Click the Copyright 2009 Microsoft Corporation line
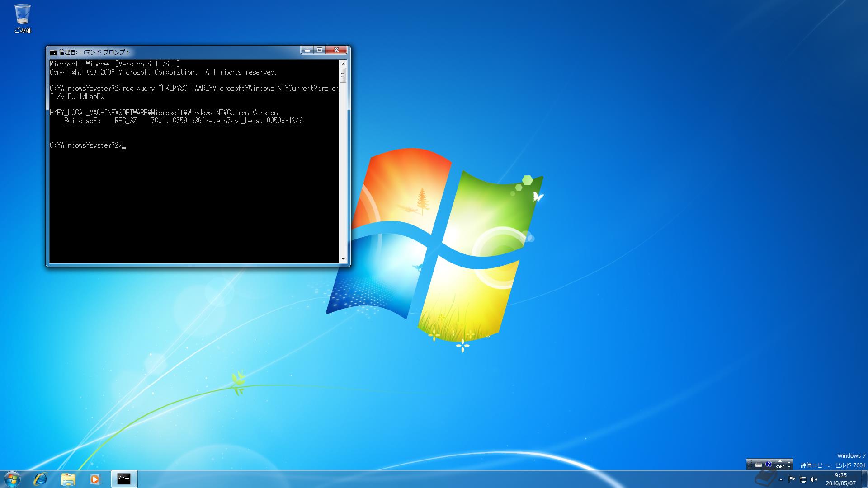Image resolution: width=868 pixels, height=488 pixels. (x=163, y=72)
